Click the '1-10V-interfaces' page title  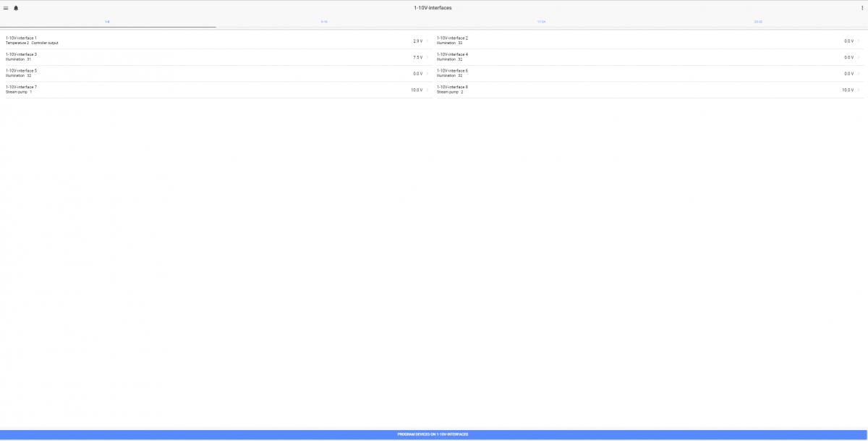point(433,8)
